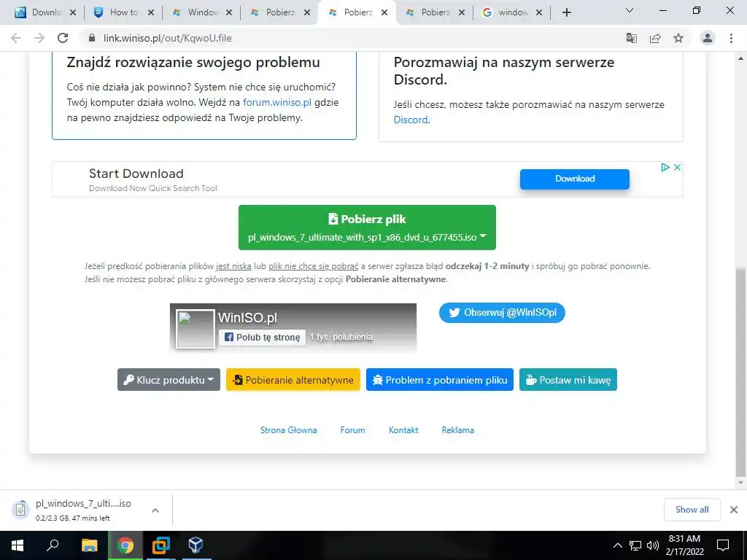The height and width of the screenshot is (560, 747).
Task: Click Postaw mi kawę button
Action: pyautogui.click(x=568, y=379)
